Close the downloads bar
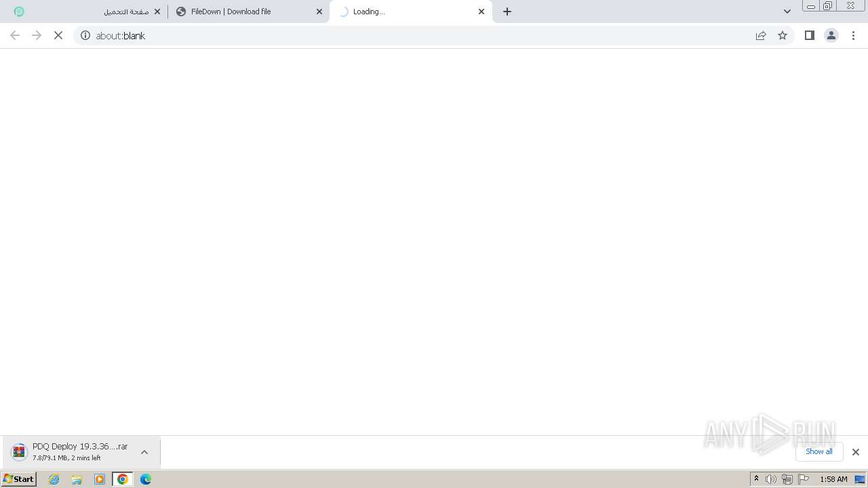 point(856,452)
